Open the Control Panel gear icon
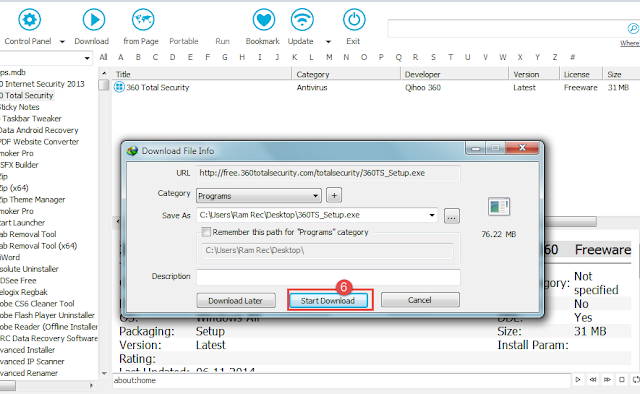 29,19
